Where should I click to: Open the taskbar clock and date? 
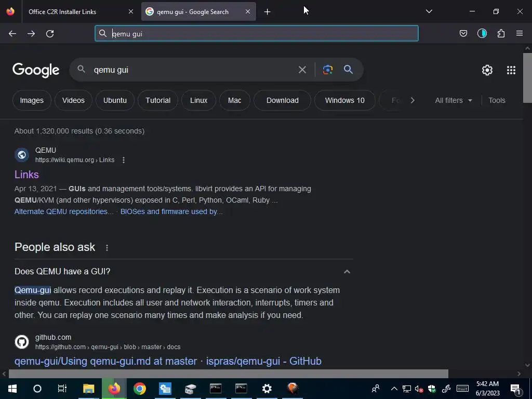point(487,389)
